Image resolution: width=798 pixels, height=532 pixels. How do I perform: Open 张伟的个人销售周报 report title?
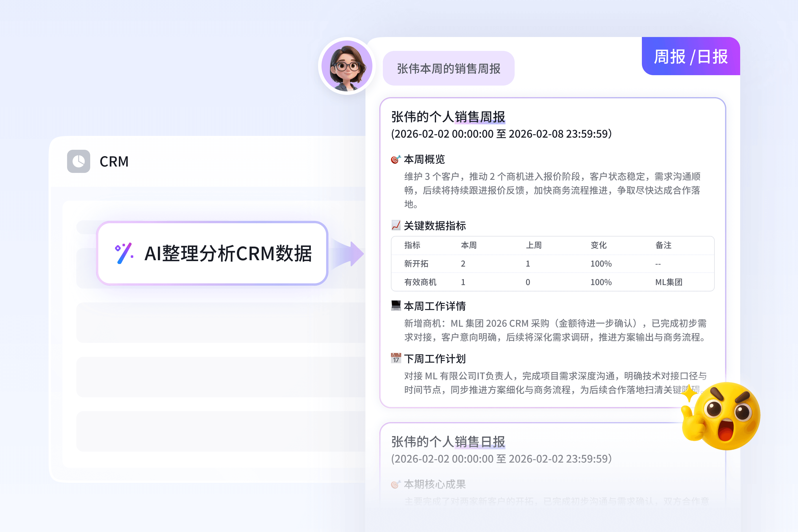(x=448, y=117)
